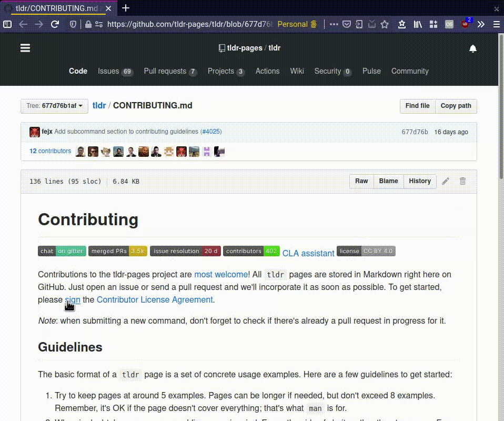The image size is (504, 421).
Task: Open the file History
Action: [420, 181]
